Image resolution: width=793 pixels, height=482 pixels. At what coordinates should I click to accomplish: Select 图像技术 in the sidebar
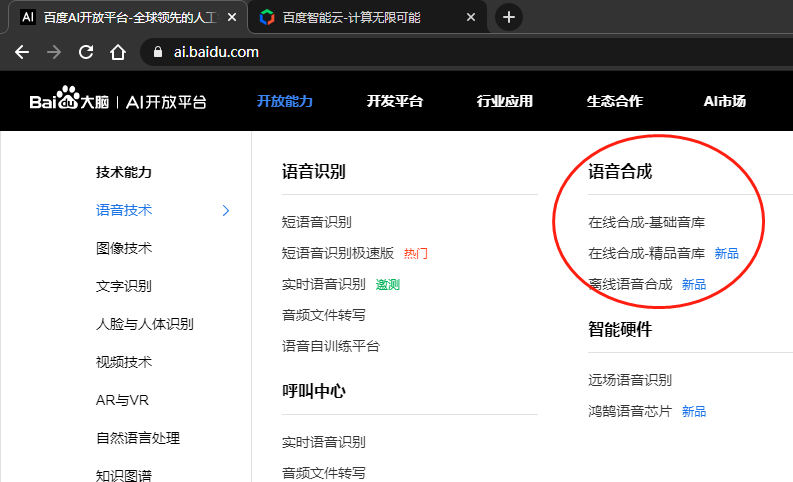124,248
